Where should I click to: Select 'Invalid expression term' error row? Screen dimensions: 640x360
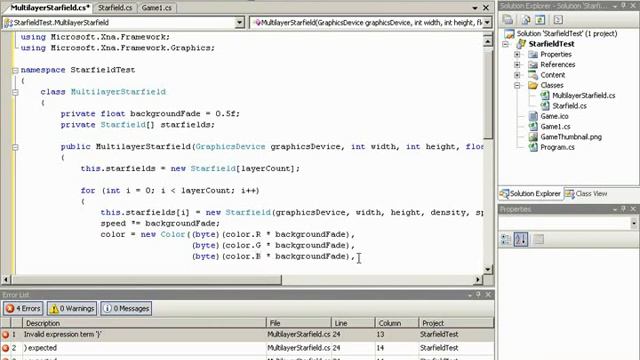[247, 334]
